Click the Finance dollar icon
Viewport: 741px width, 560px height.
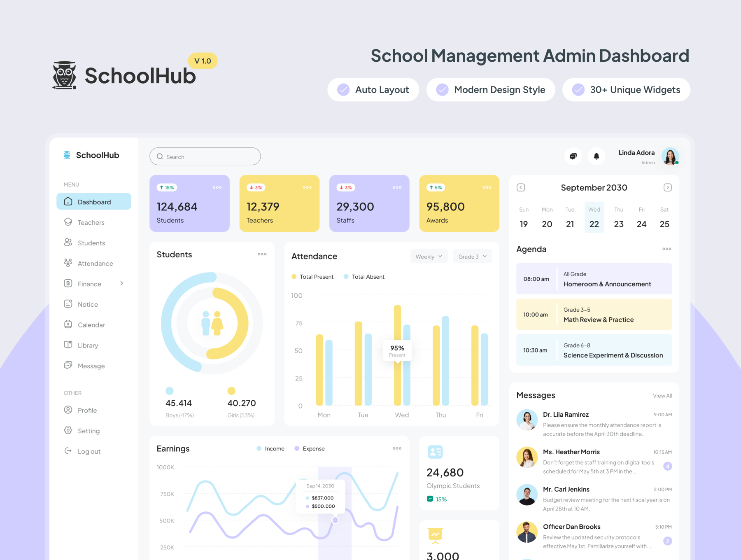coord(68,283)
